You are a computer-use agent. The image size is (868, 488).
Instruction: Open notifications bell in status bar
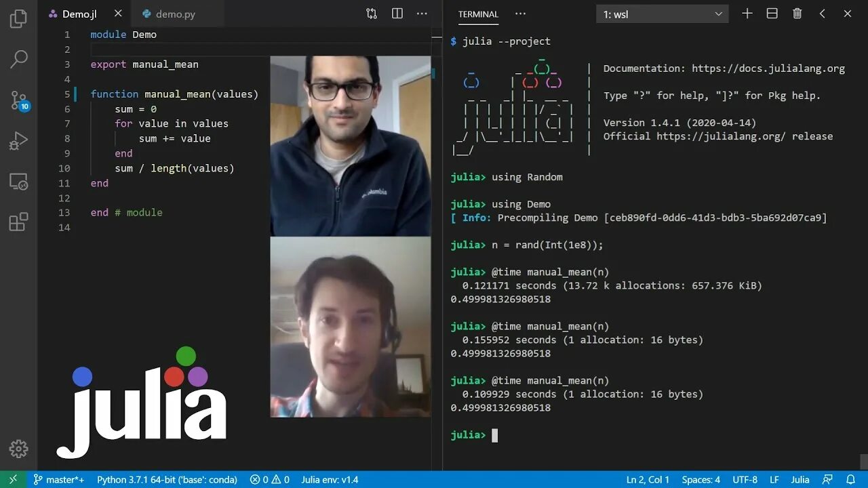(850, 480)
